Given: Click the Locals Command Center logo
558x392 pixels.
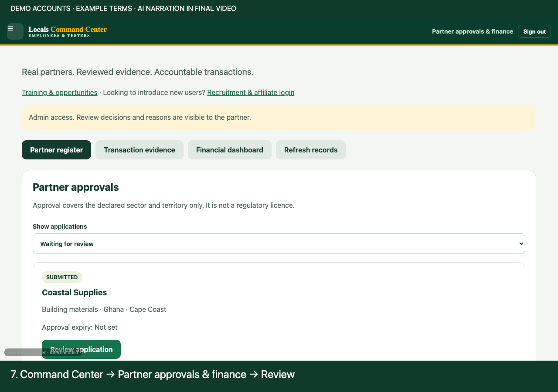Looking at the screenshot, I should pyautogui.click(x=68, y=31).
